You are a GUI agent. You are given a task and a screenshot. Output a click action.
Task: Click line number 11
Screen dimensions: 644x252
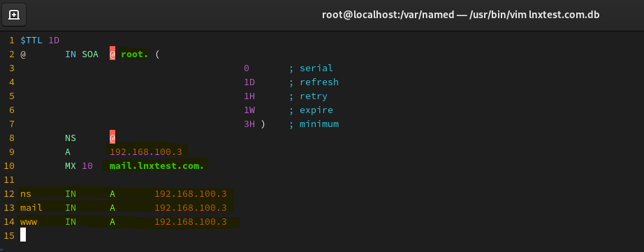click(9, 180)
